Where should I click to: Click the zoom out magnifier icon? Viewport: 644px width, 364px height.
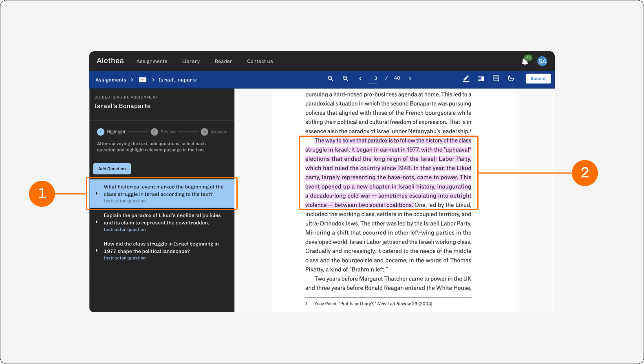point(331,79)
